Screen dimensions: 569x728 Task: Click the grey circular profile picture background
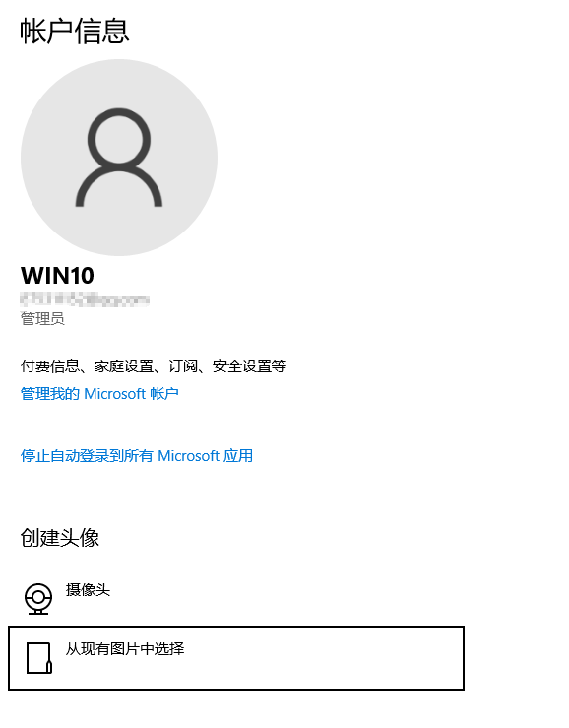pyautogui.click(x=119, y=158)
